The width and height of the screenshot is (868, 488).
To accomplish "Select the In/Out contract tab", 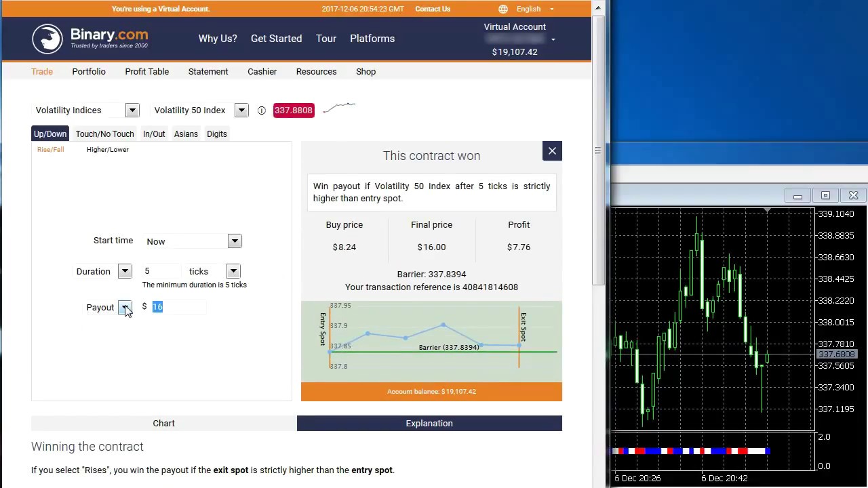I will (154, 134).
